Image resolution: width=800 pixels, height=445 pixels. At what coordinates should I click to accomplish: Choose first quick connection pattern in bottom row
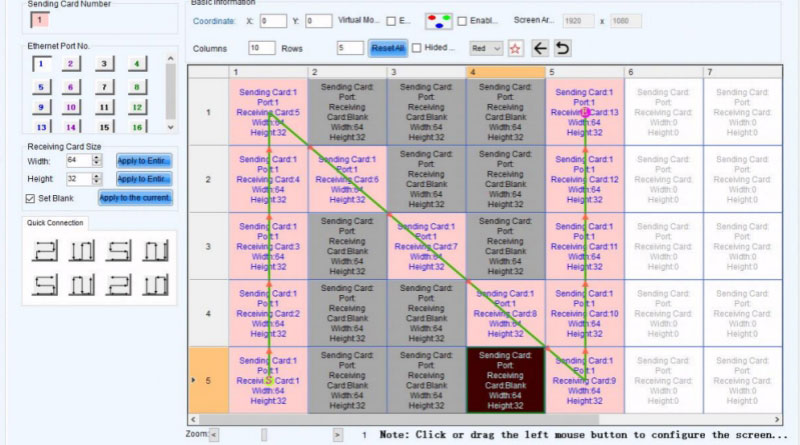point(45,285)
